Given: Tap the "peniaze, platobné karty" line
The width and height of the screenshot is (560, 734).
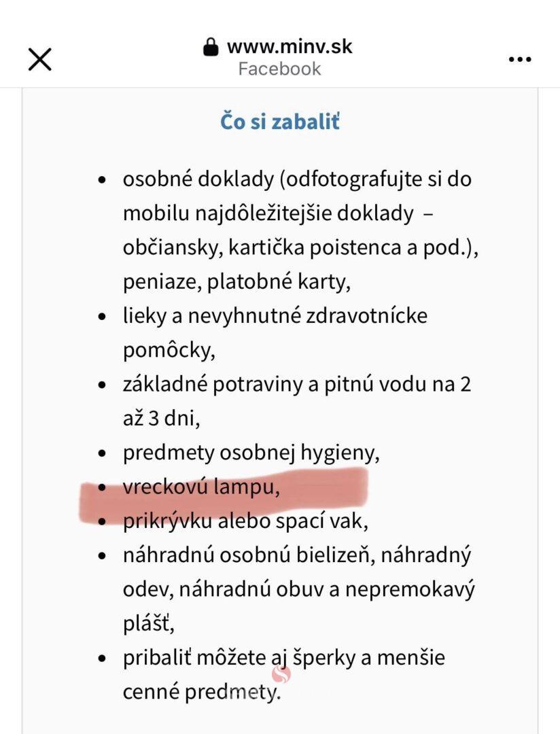Looking at the screenshot, I should (x=237, y=282).
